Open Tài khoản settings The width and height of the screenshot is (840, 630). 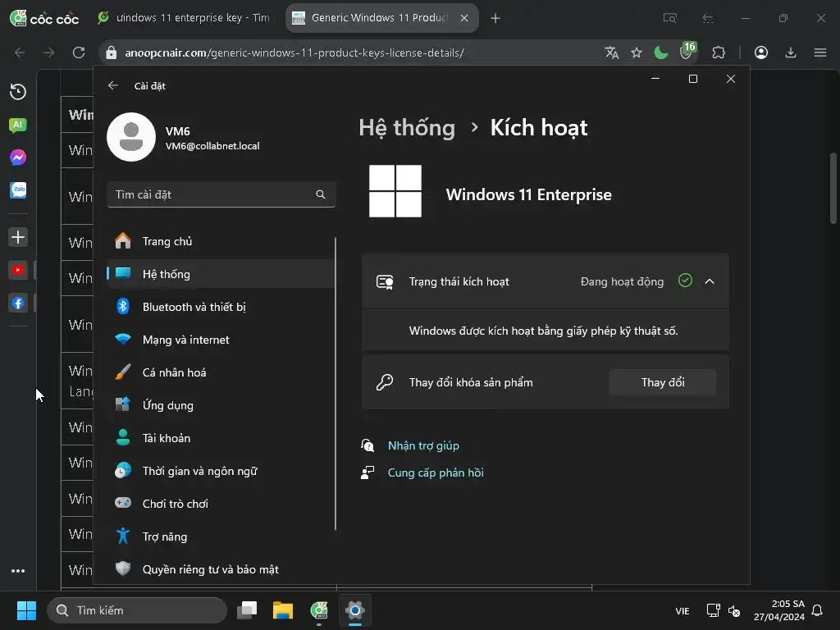pos(220,438)
